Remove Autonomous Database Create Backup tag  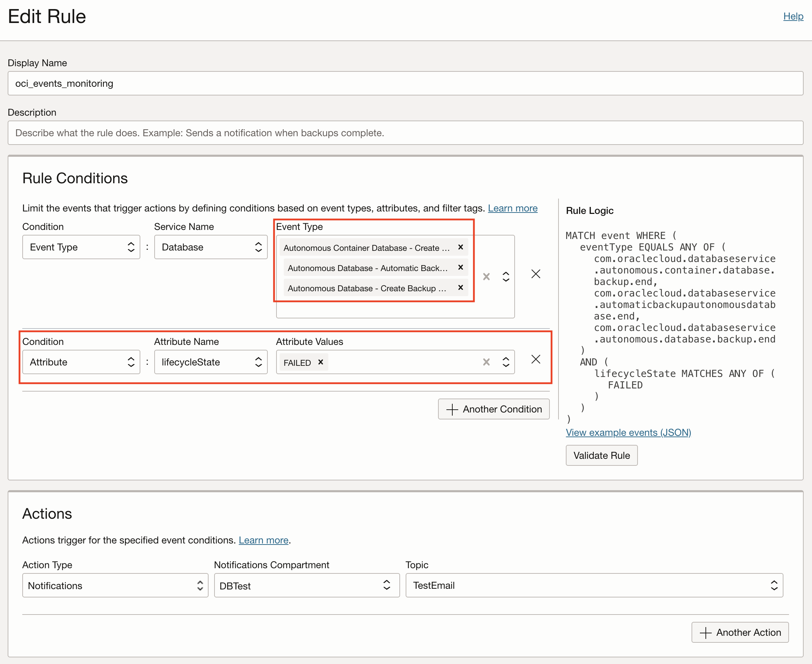pyautogui.click(x=460, y=287)
